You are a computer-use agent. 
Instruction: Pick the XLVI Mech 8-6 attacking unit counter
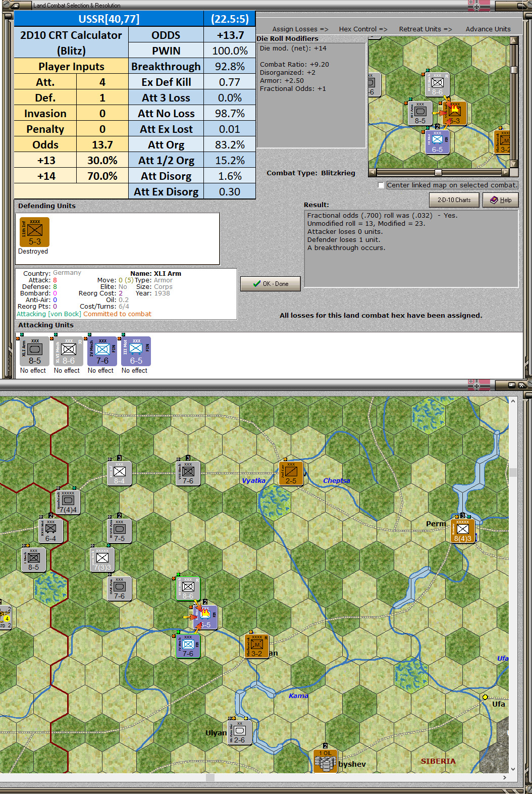coord(69,351)
